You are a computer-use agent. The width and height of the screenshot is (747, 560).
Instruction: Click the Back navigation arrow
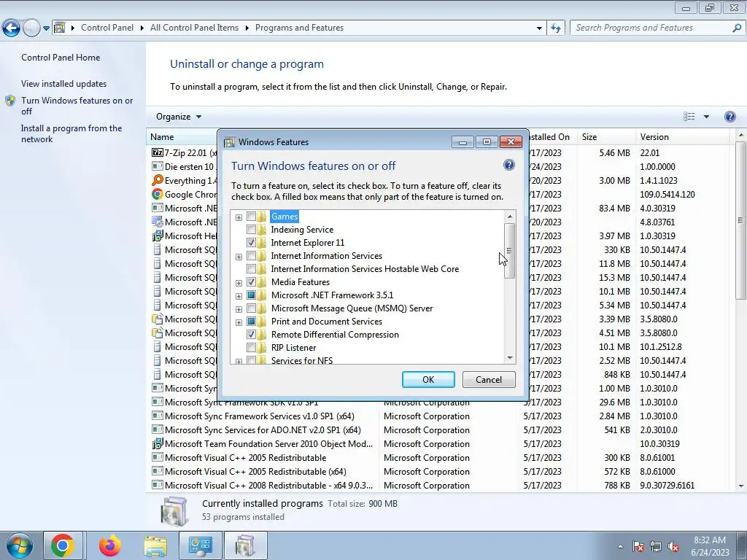12,28
